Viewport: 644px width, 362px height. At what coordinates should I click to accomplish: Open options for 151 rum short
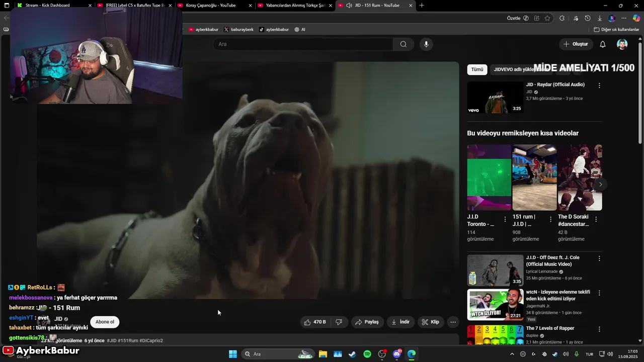point(550,219)
